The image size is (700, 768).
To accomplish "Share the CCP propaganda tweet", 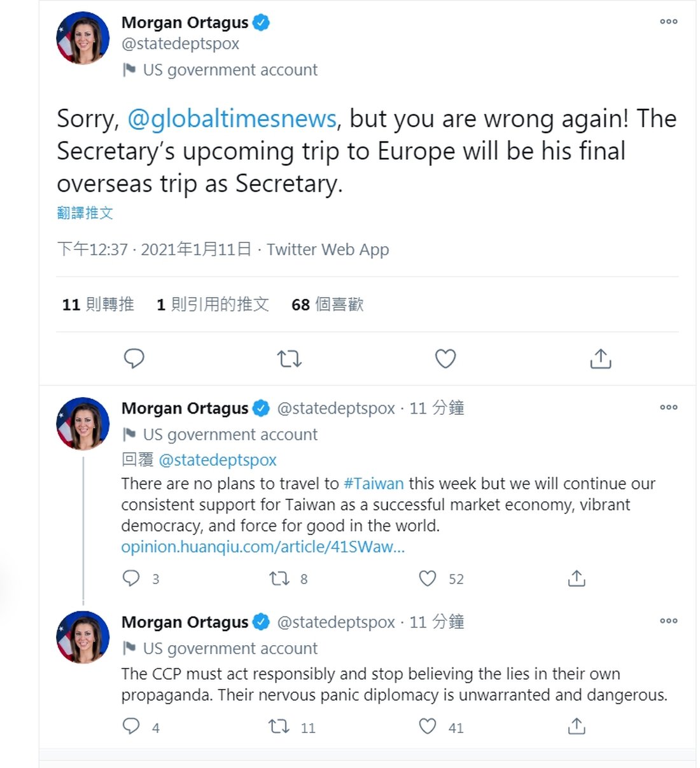I will pyautogui.click(x=577, y=727).
